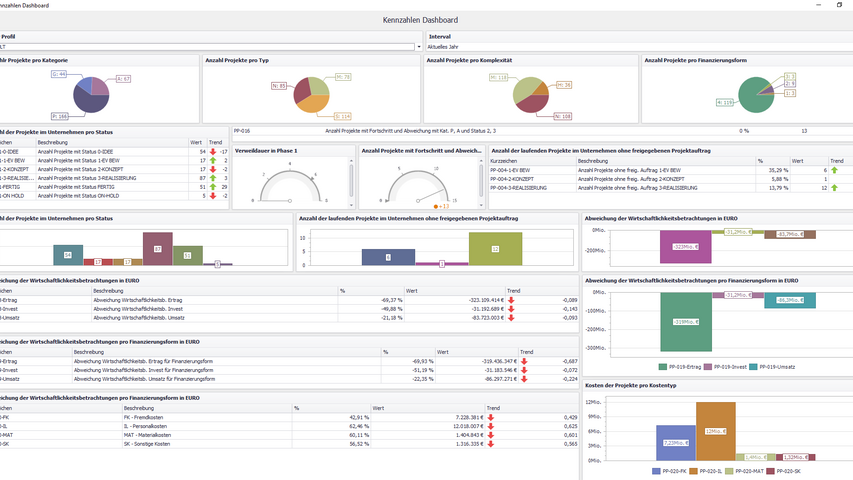
Task: Click green trend arrow in Status 3-REALISIERUNG row
Action: (x=213, y=178)
